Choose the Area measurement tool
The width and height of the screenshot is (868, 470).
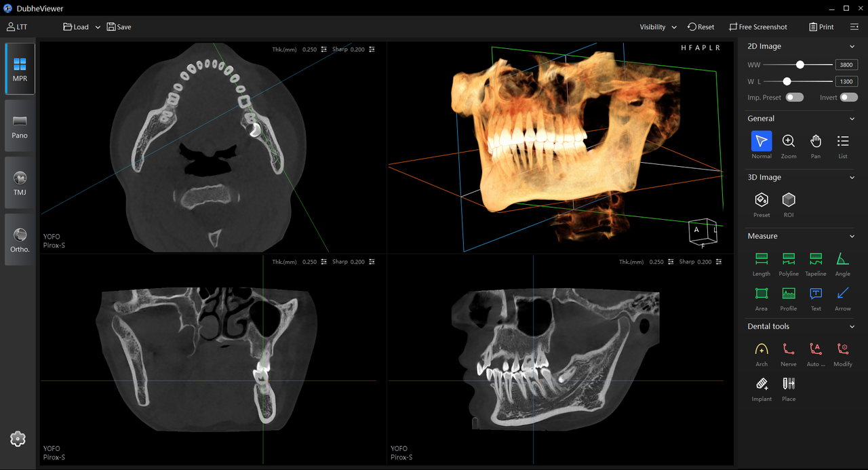(762, 293)
